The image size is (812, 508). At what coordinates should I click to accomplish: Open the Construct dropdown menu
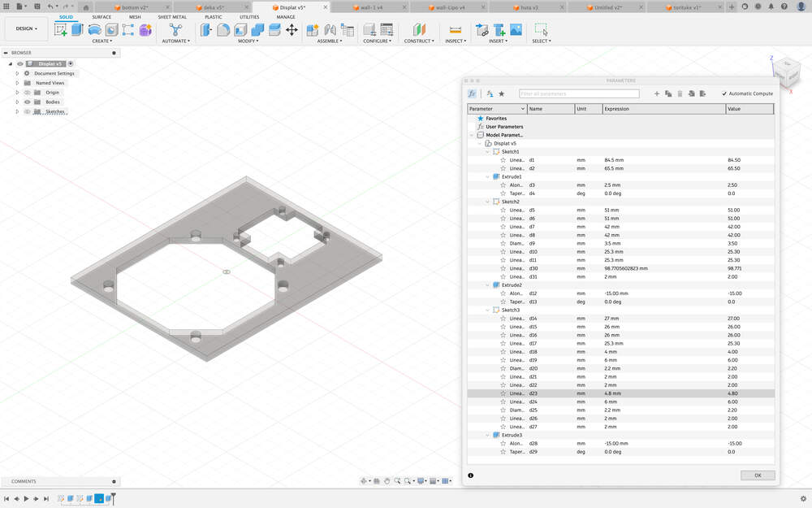coord(419,41)
